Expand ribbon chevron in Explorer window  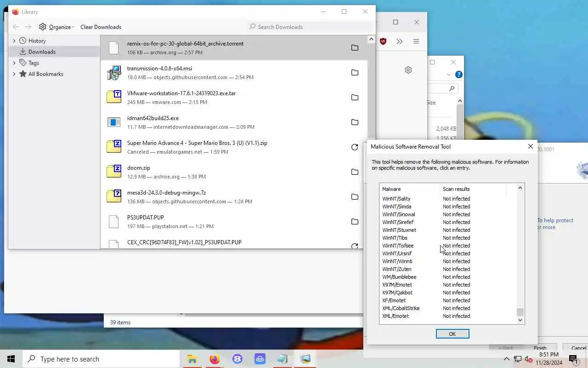(x=449, y=75)
